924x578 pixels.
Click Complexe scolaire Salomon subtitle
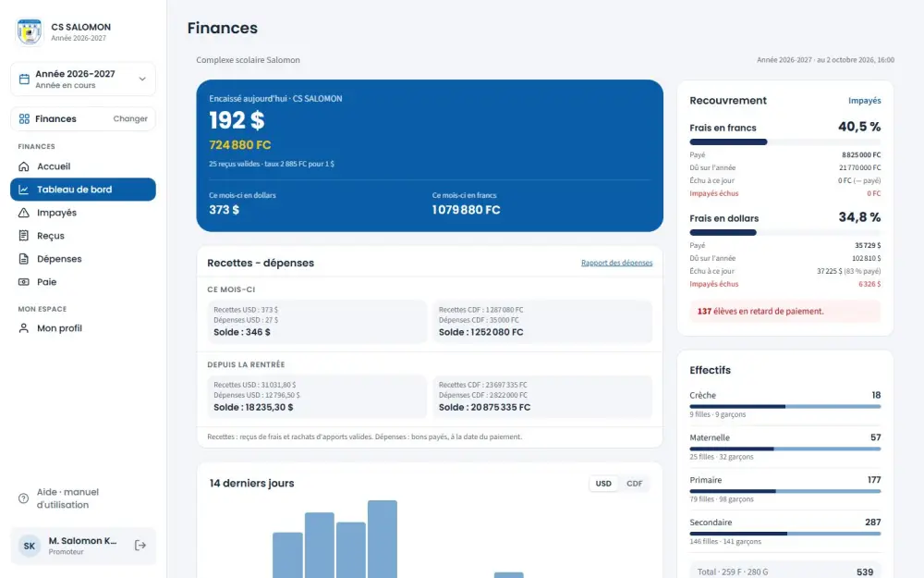248,60
